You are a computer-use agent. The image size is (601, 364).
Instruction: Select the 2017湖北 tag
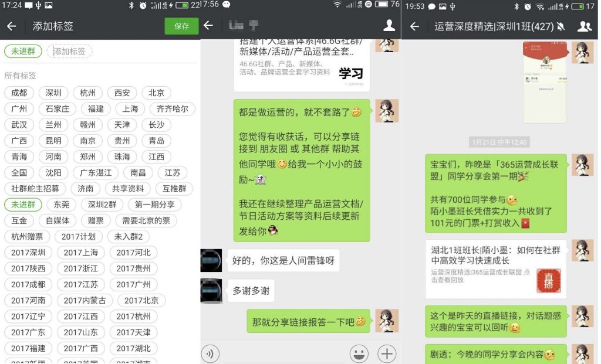coord(133,349)
